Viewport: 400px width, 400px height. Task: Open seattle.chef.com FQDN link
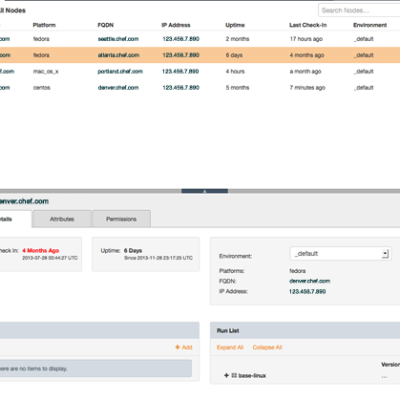coord(118,39)
